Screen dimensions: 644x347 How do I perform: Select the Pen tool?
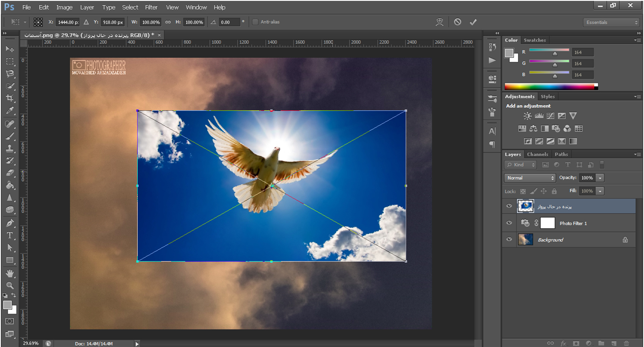(10, 223)
